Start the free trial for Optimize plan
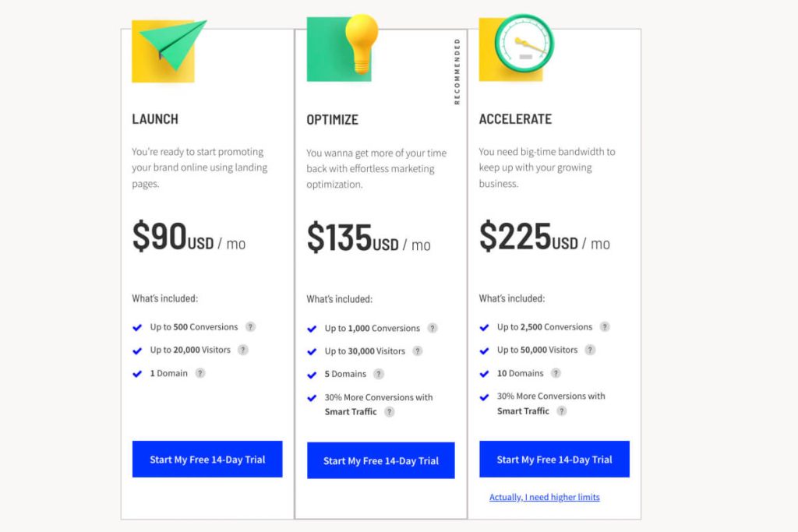The image size is (798, 532). (381, 461)
